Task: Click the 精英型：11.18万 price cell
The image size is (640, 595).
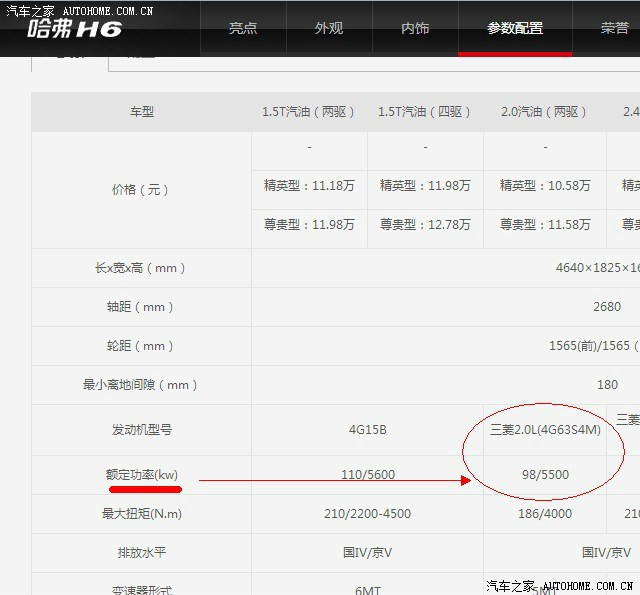Action: [309, 185]
